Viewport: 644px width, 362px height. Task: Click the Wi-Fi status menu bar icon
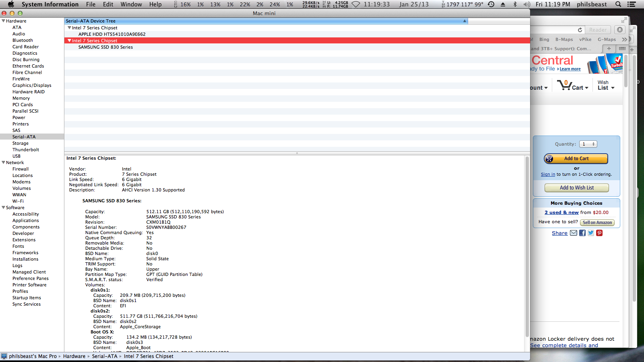(x=356, y=4)
